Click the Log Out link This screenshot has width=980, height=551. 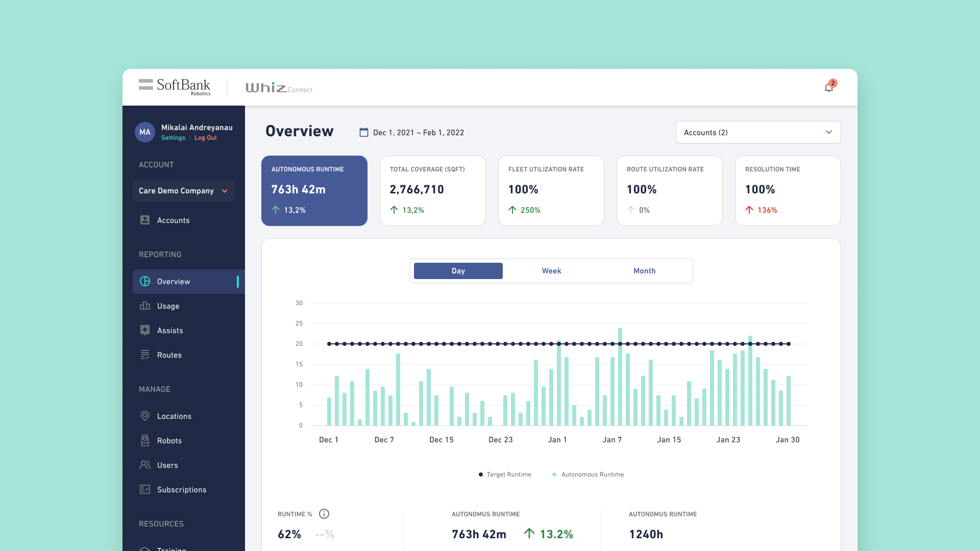pos(206,138)
